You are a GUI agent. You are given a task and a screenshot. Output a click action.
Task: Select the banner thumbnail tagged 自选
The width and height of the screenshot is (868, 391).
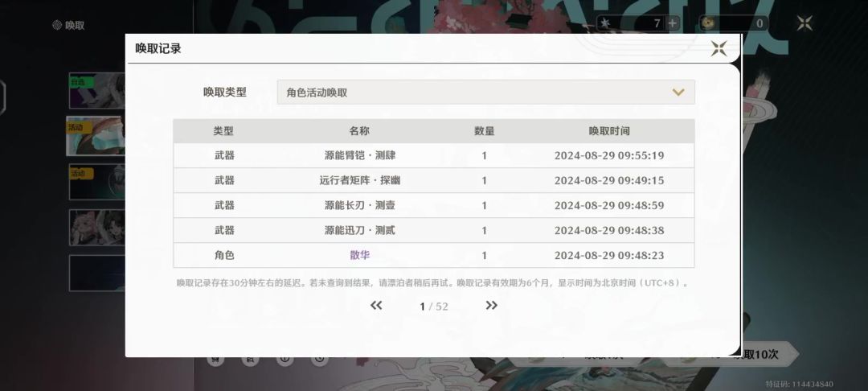97,90
